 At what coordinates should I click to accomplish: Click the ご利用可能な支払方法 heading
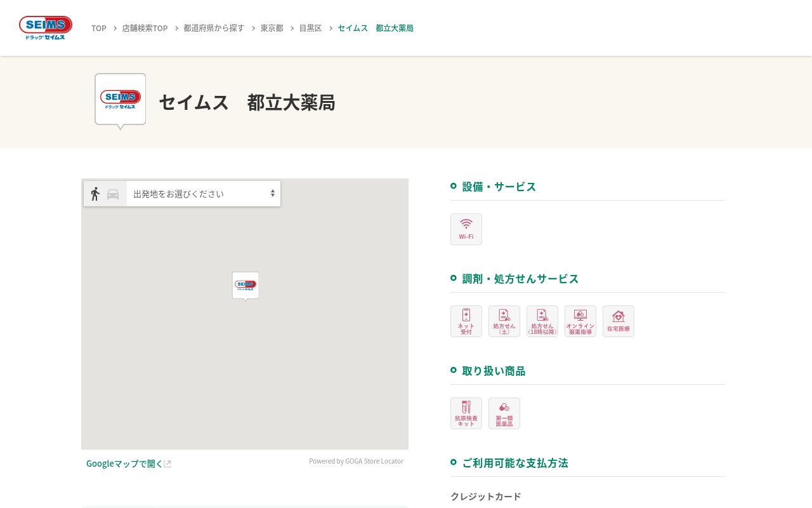click(x=515, y=463)
